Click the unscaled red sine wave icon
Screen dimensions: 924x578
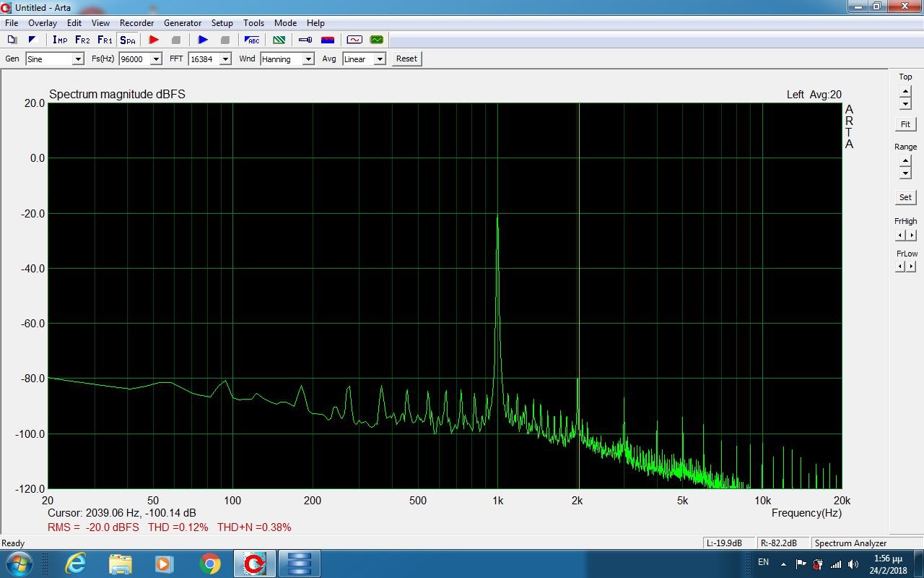coord(354,40)
